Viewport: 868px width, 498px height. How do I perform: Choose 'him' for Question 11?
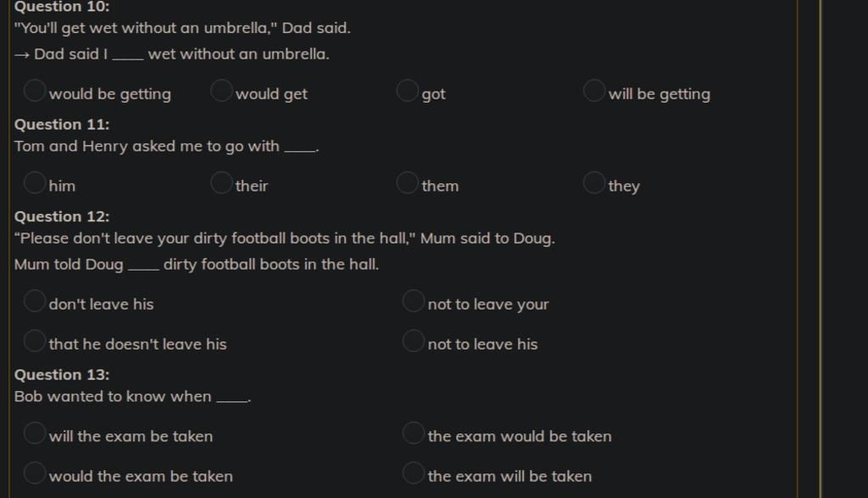(x=34, y=182)
